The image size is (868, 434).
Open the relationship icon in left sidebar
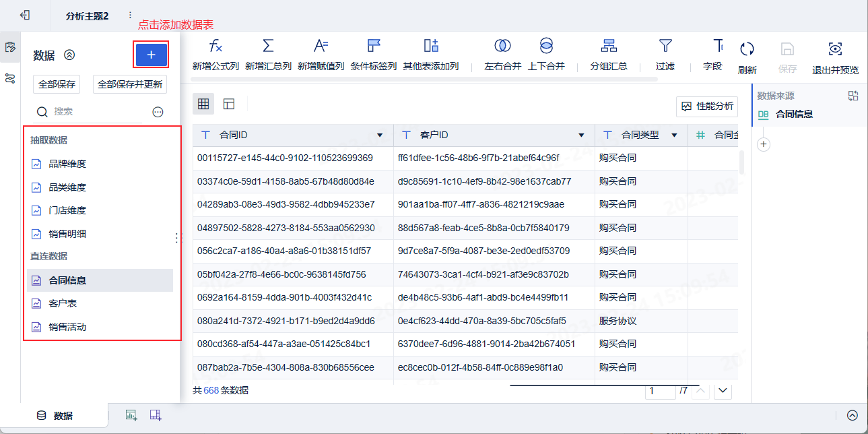tap(10, 78)
